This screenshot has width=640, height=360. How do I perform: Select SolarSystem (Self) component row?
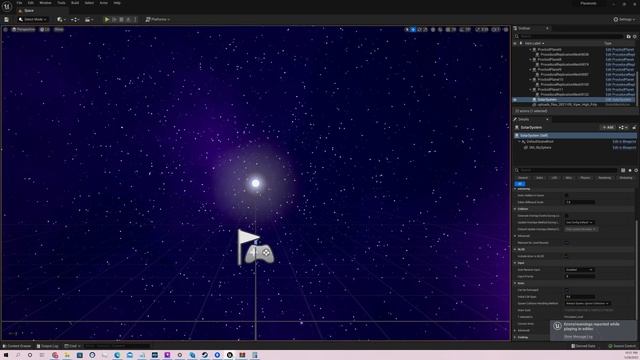click(575, 136)
